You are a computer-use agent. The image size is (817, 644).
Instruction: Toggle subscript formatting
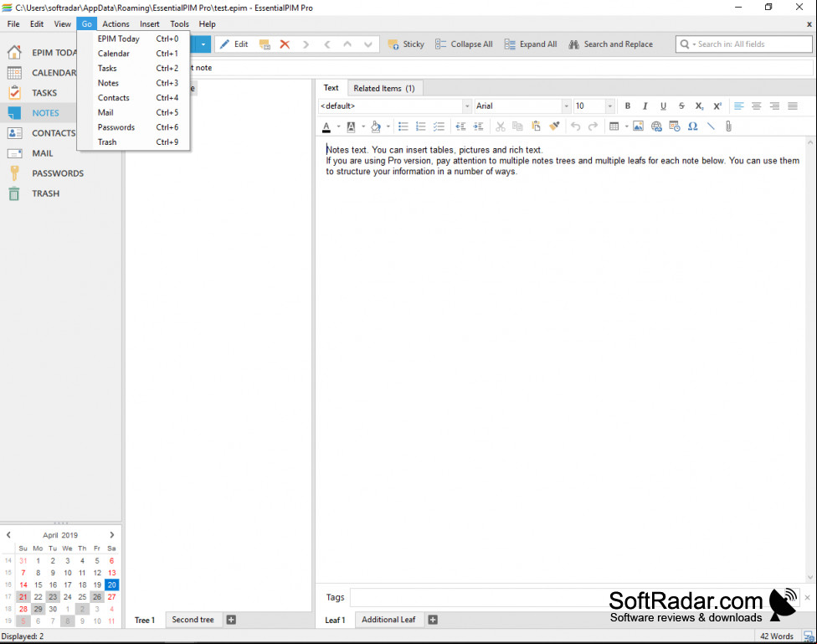(x=699, y=106)
